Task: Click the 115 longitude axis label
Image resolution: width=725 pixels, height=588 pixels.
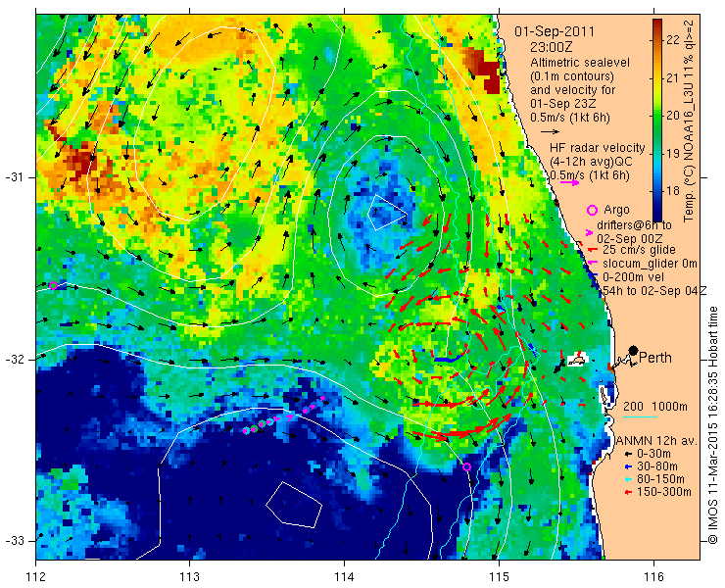Action: click(499, 577)
